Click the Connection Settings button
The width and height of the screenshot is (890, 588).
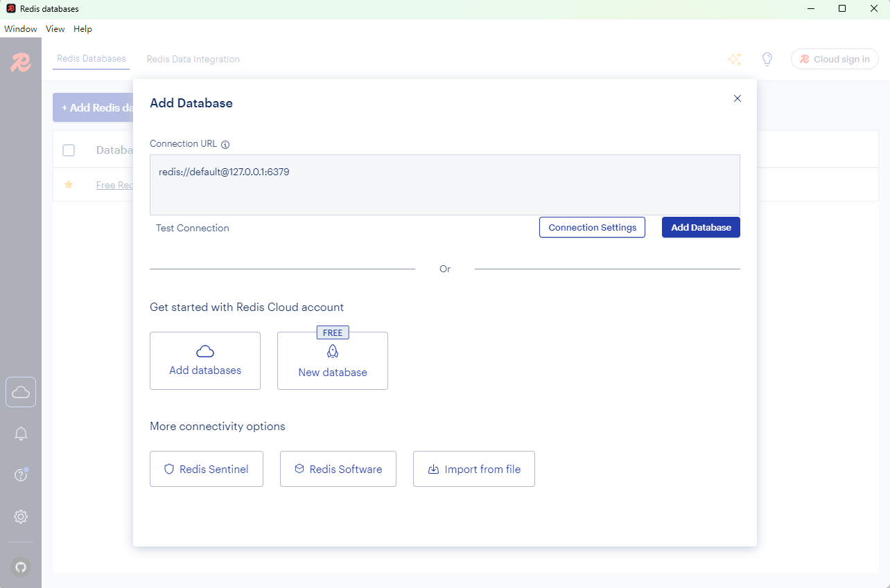(592, 227)
